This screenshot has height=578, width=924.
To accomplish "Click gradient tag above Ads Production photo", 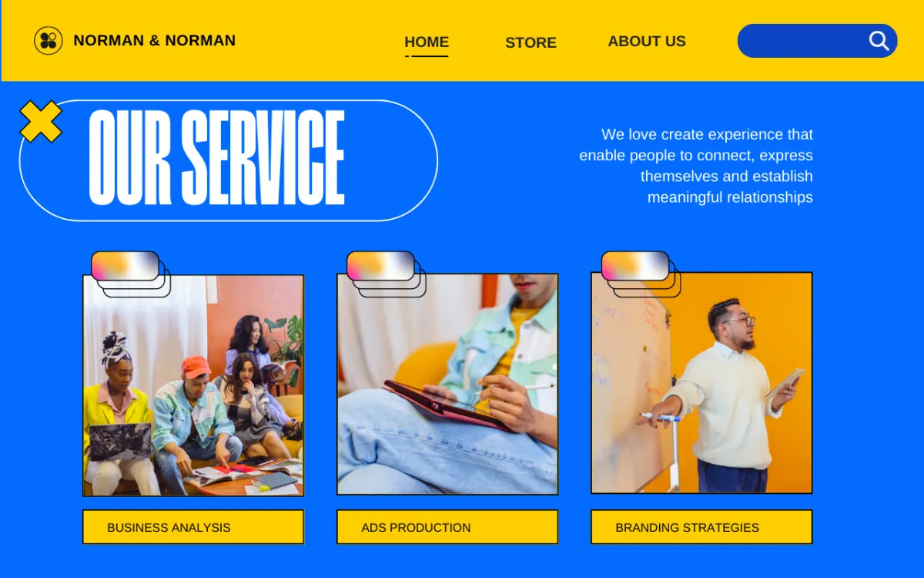I will (380, 266).
